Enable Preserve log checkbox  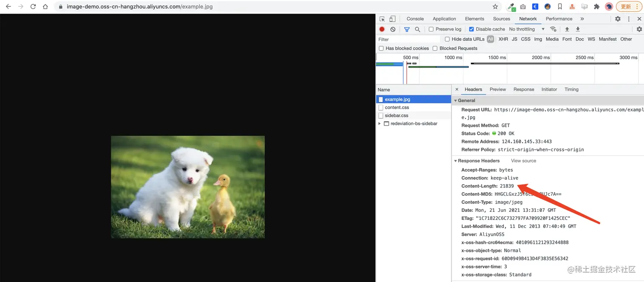pyautogui.click(x=431, y=29)
